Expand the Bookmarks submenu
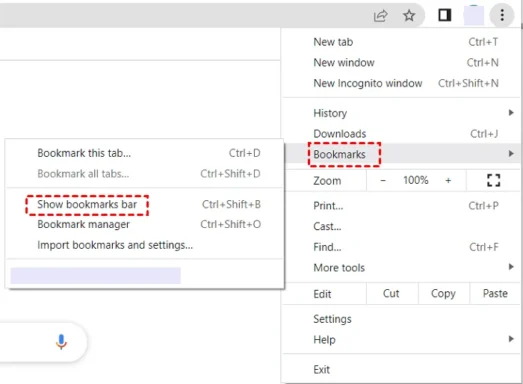This screenshot has height=384, width=523. point(401,154)
